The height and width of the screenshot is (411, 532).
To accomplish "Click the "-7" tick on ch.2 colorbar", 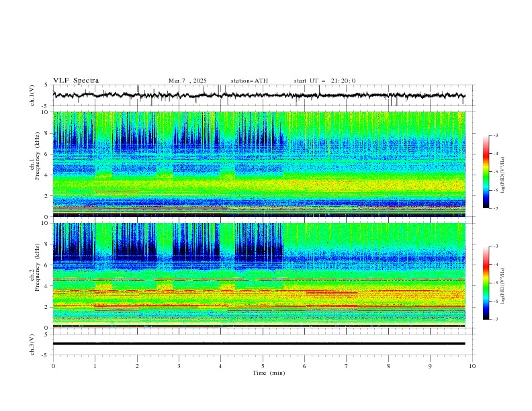I will pyautogui.click(x=496, y=320).
